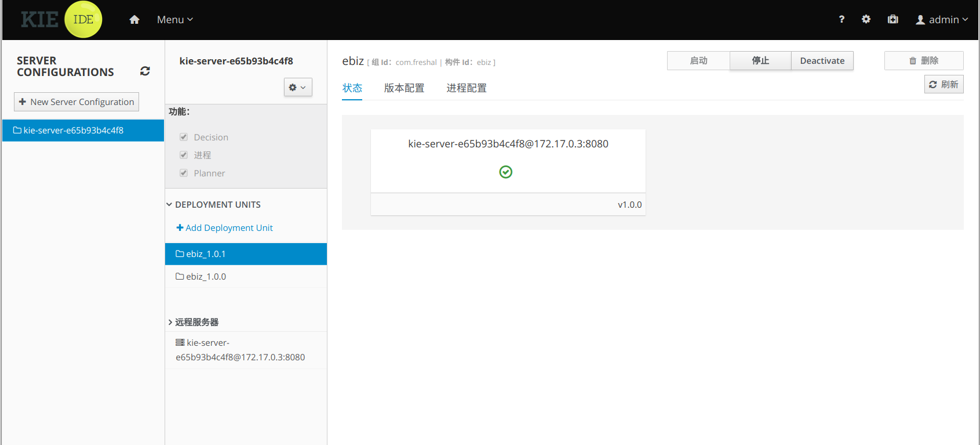Switch to the 进程配置 tab
980x445 pixels.
467,88
